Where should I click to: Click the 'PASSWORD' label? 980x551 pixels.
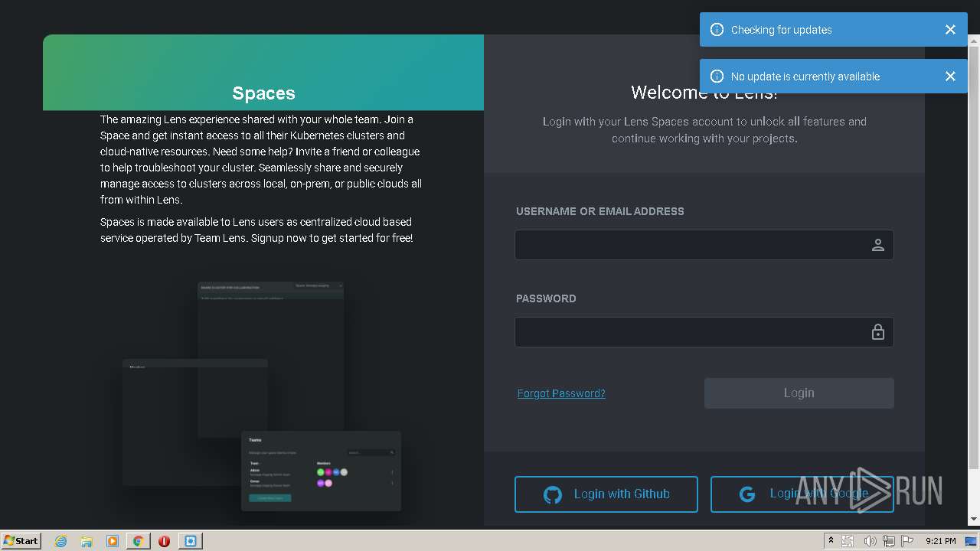(x=546, y=298)
